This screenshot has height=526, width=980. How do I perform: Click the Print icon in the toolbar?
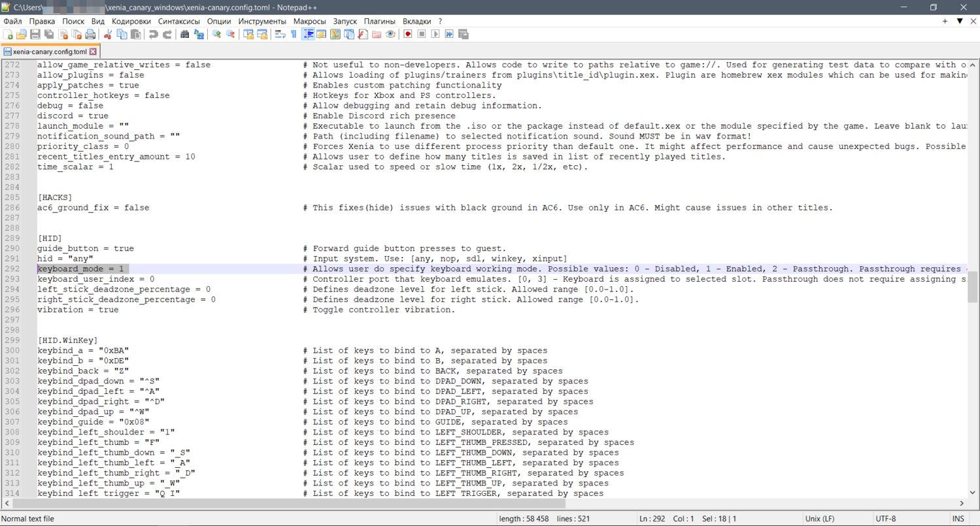tap(90, 35)
